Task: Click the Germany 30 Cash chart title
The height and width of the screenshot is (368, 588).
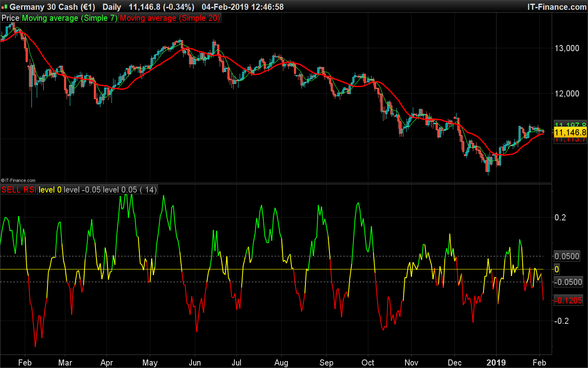Action: 52,7
